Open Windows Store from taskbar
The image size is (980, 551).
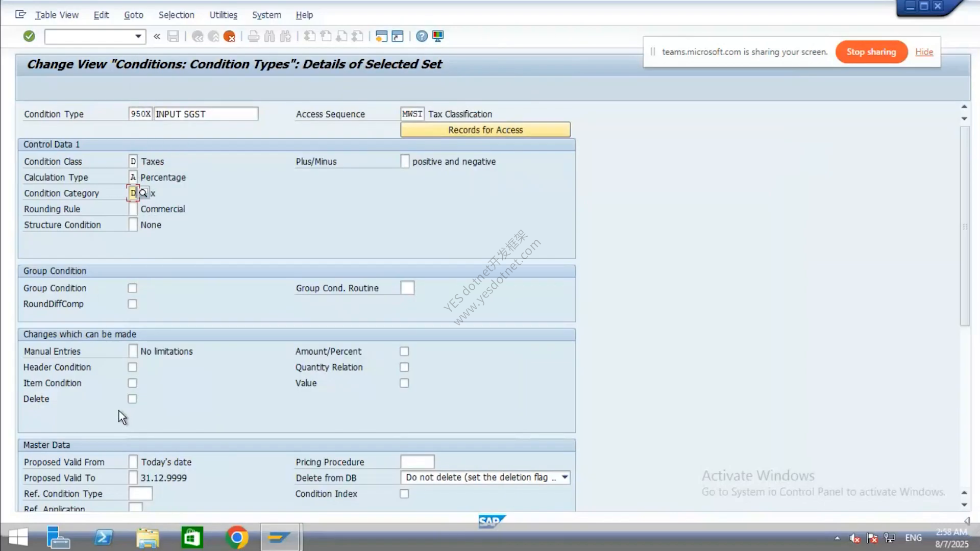point(192,538)
